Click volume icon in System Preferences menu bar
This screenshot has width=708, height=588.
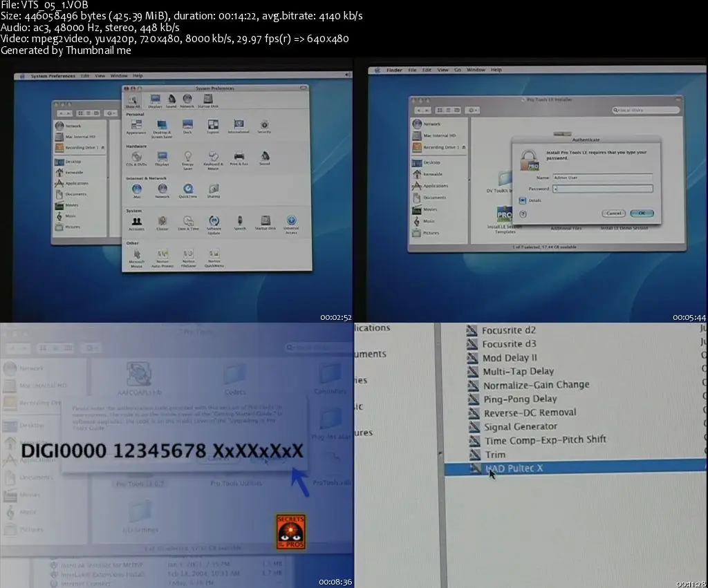click(x=347, y=75)
